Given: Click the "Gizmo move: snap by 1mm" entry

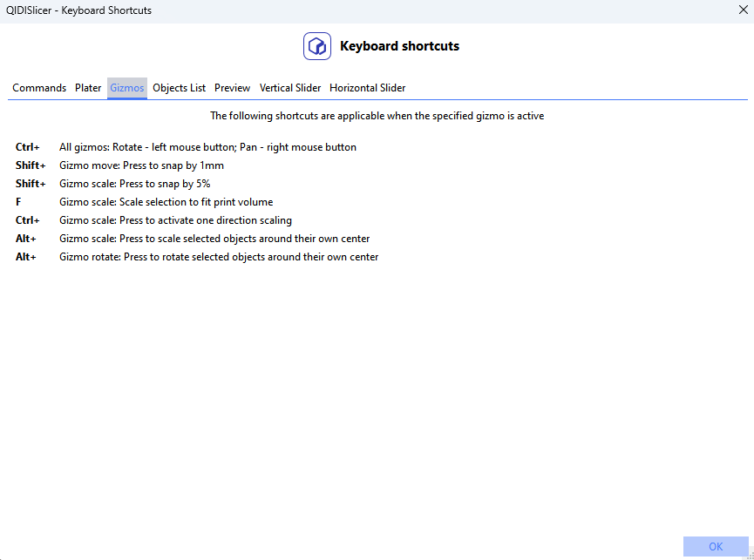Looking at the screenshot, I should [141, 165].
